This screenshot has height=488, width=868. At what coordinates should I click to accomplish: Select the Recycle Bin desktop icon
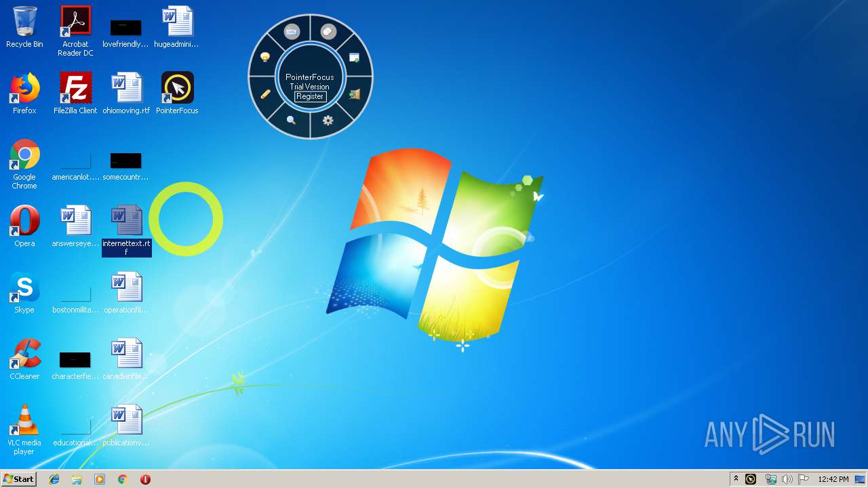(24, 28)
